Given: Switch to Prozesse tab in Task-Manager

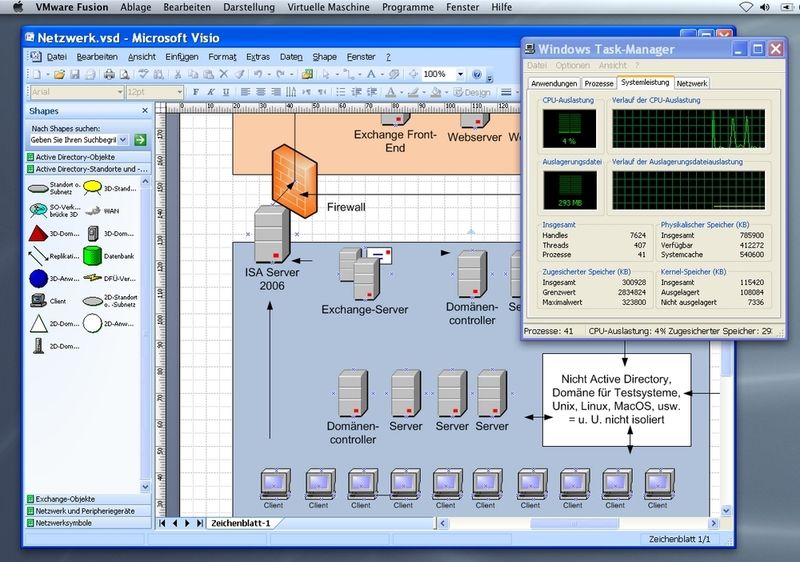Looking at the screenshot, I should coord(598,84).
